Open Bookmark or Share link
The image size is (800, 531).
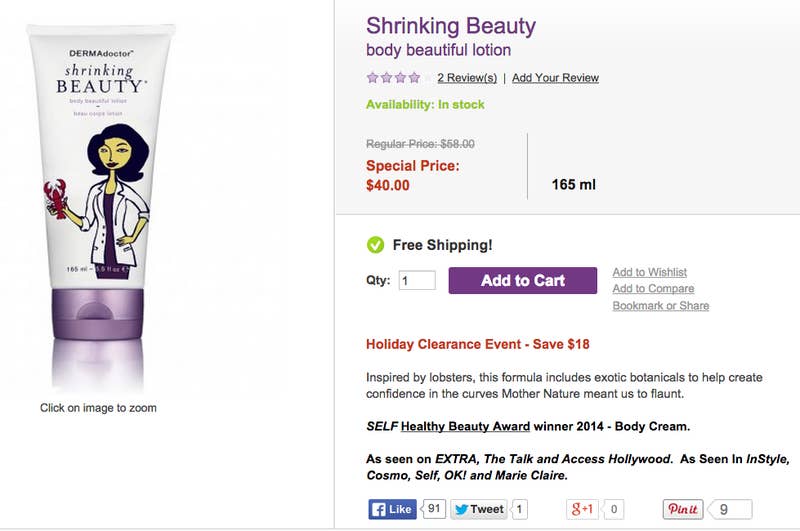pyautogui.click(x=660, y=306)
